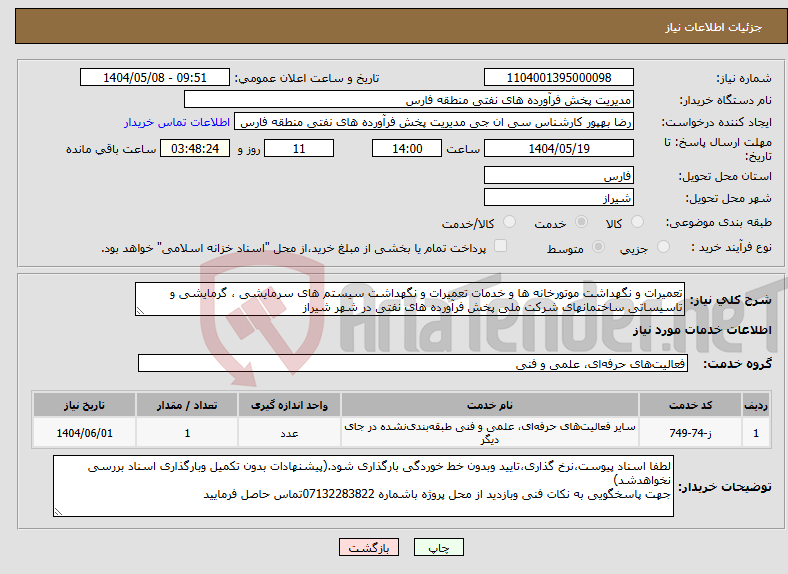Screen dimensions: 788x574
Task: Click the توضیحات خریدار text area
Action: coord(363,486)
